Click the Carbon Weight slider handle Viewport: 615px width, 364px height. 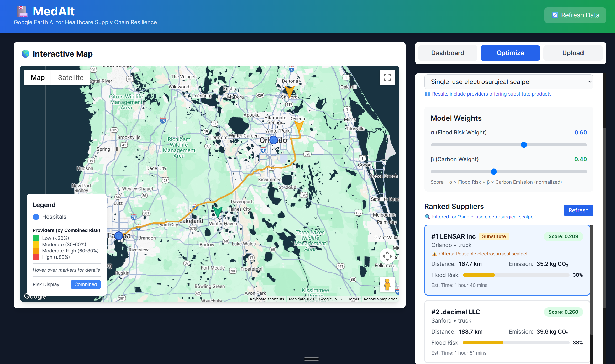pyautogui.click(x=493, y=172)
